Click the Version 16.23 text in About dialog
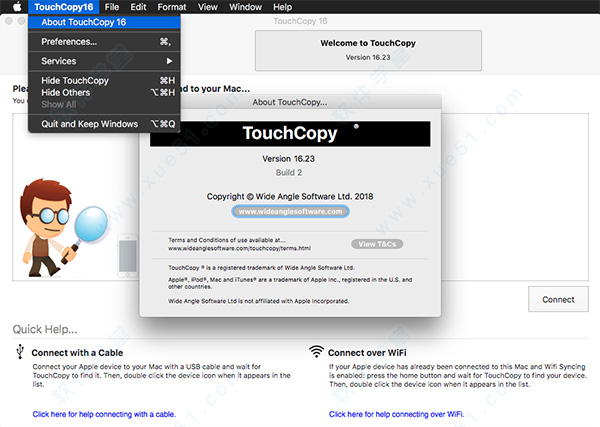Screen dimensions: 600x427 coord(288,158)
